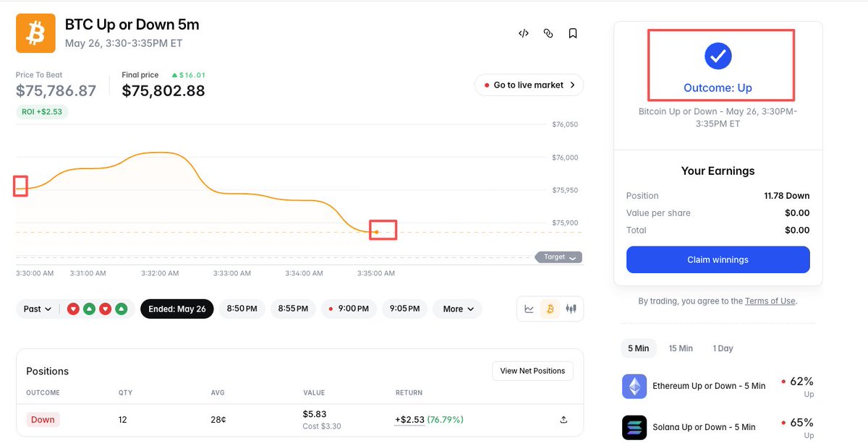Select the Bitcoin price chart icon
868x443 pixels.
click(x=550, y=309)
